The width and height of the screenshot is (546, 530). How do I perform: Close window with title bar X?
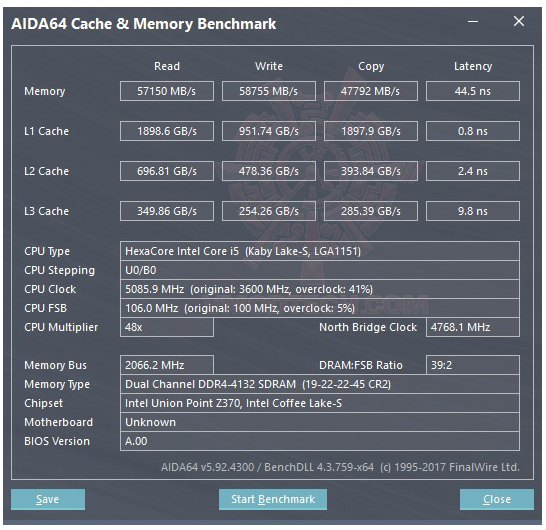click(519, 21)
